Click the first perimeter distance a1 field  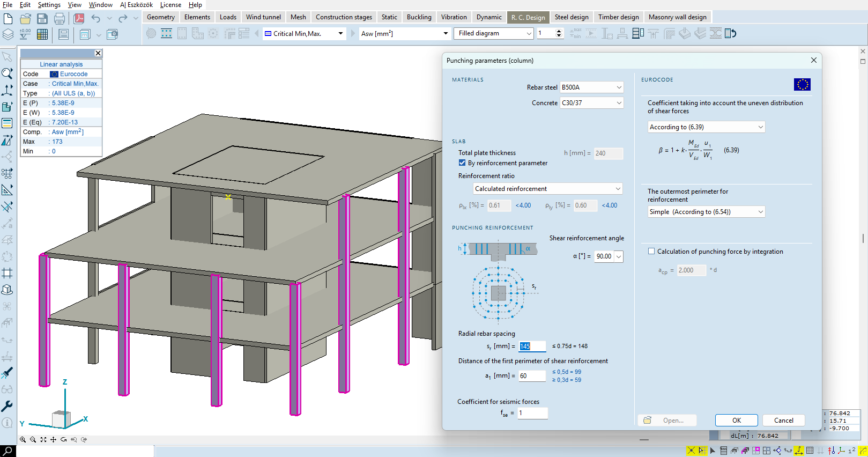pyautogui.click(x=532, y=376)
